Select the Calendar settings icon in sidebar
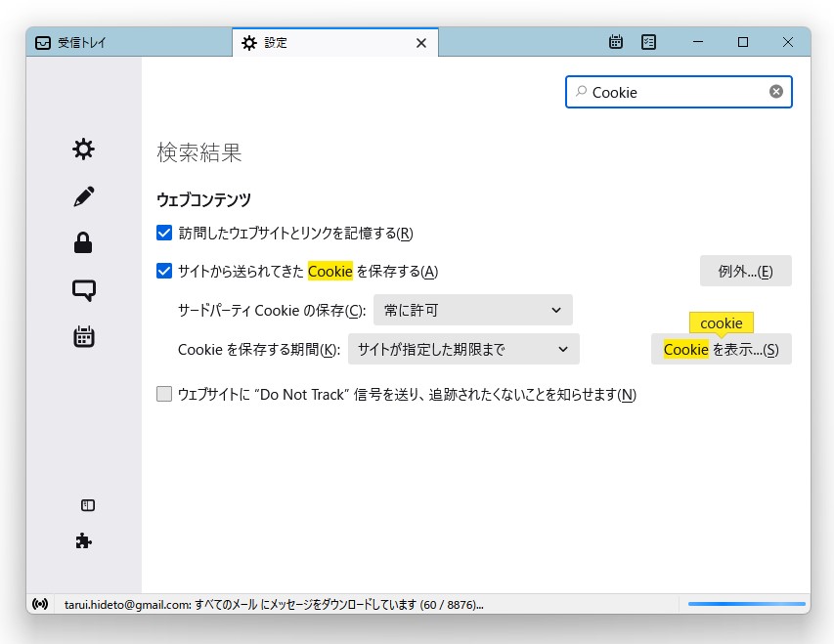The image size is (834, 644). point(83,336)
